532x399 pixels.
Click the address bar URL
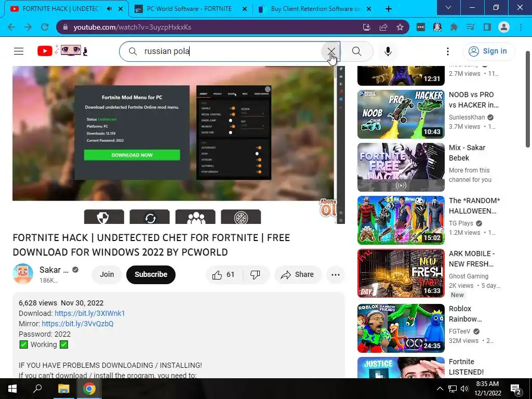pos(132,27)
